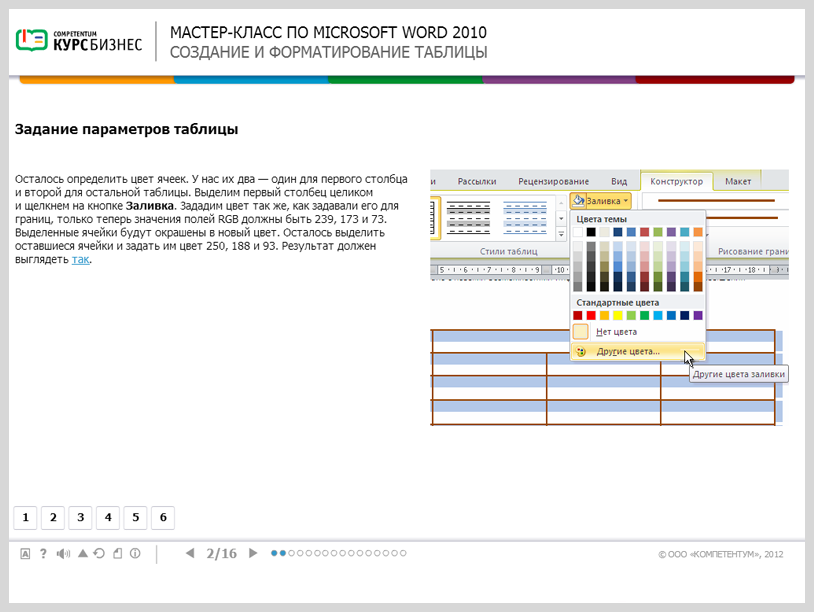Go to next slide with right arrow
This screenshot has height=612, width=814.
tap(253, 553)
